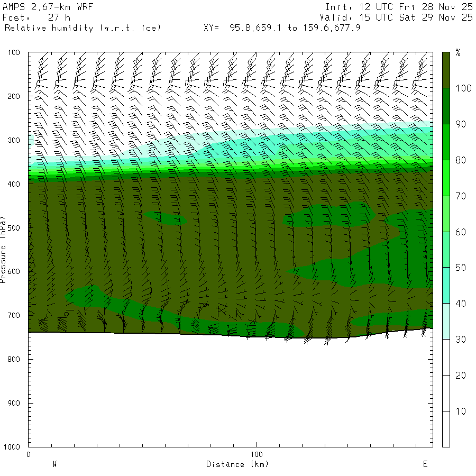Click the colorbar label 70
The width and height of the screenshot is (476, 476).
pyautogui.click(x=461, y=196)
